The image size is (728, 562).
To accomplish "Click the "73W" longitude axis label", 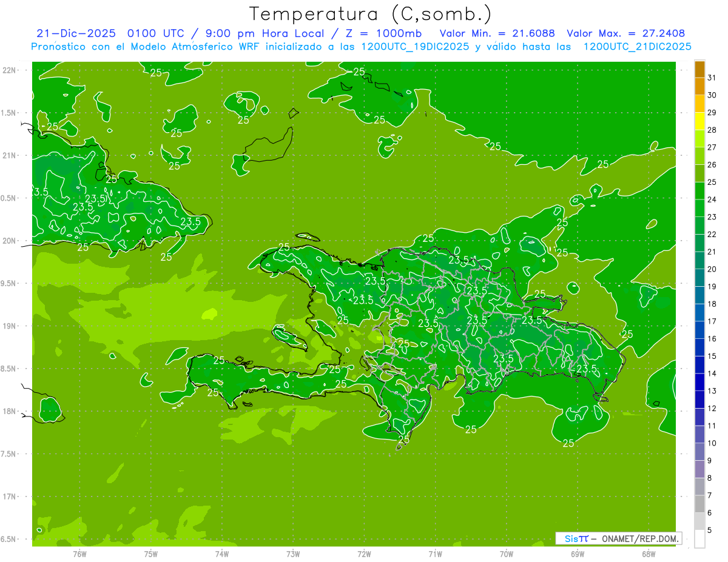I will (293, 554).
